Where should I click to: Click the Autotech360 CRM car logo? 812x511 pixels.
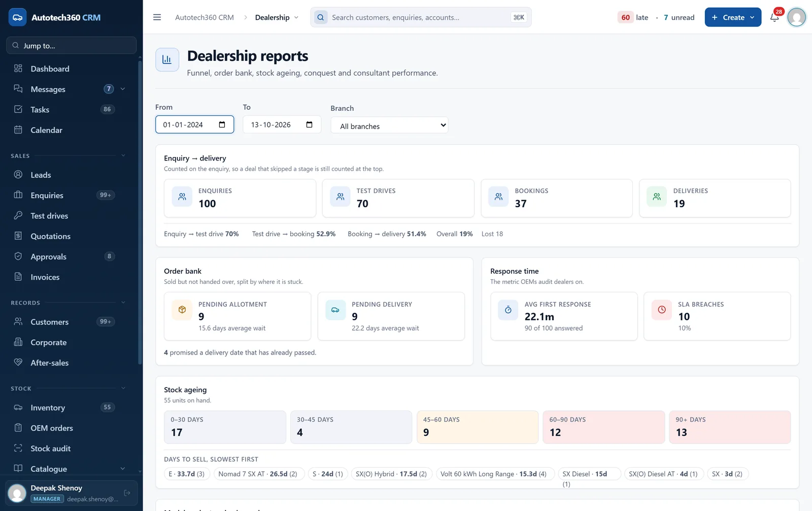[x=18, y=17]
